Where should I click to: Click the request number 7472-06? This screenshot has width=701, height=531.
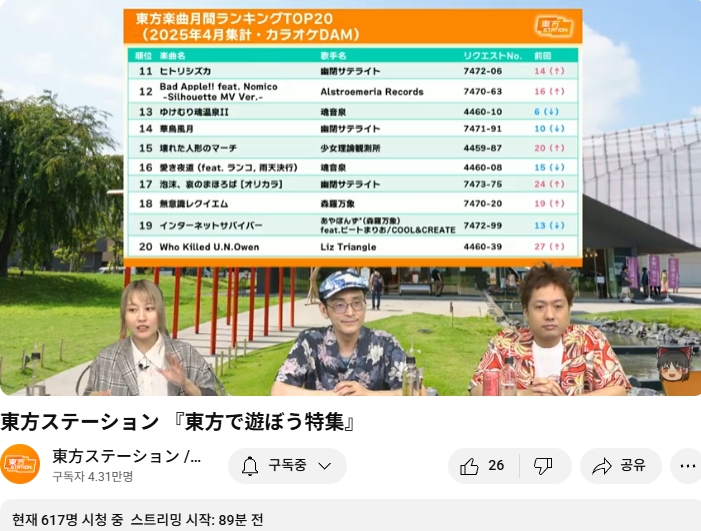[x=483, y=71]
